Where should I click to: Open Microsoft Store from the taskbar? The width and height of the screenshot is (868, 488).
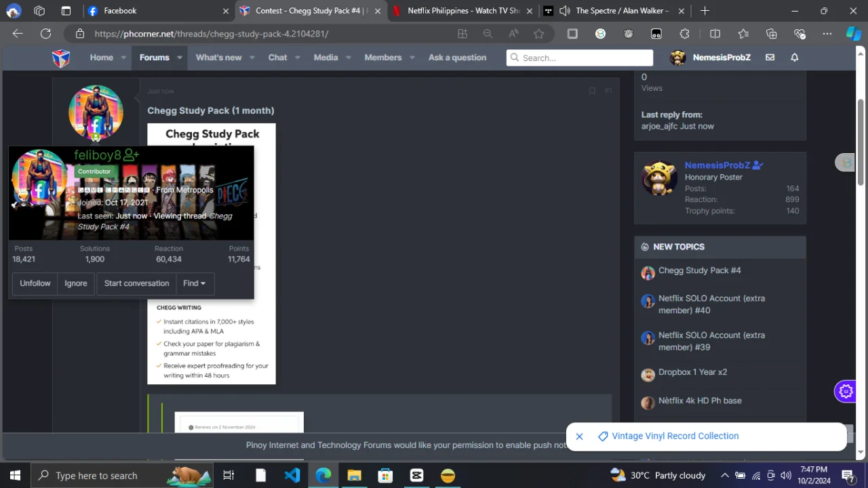click(385, 475)
